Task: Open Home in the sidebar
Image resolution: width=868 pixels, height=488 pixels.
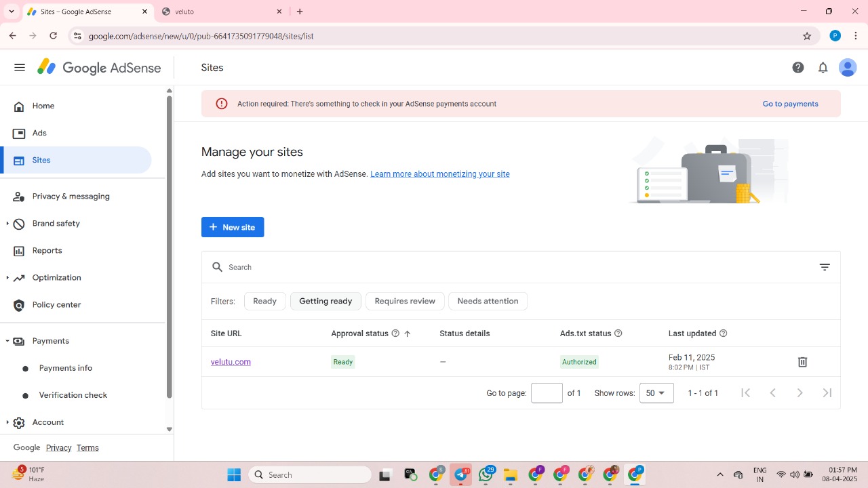Action: point(76,106)
